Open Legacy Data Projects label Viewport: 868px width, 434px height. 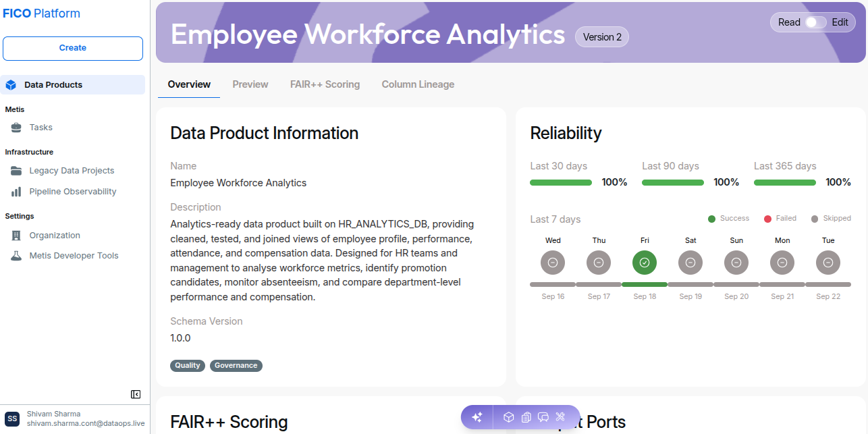coord(72,171)
